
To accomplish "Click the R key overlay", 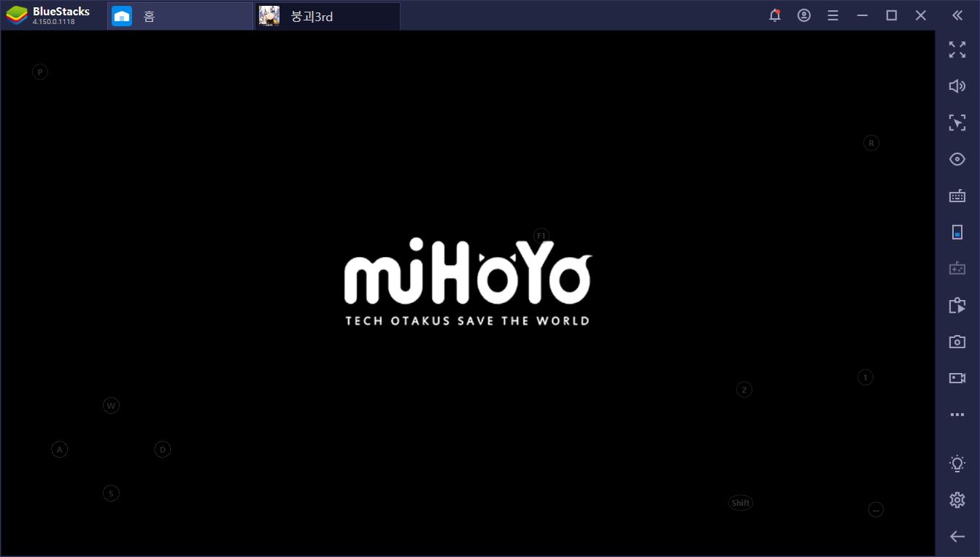I will point(871,143).
